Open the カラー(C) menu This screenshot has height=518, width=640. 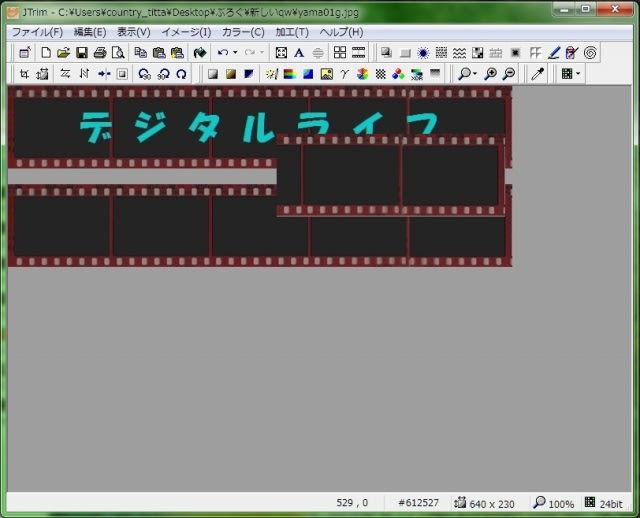click(243, 32)
